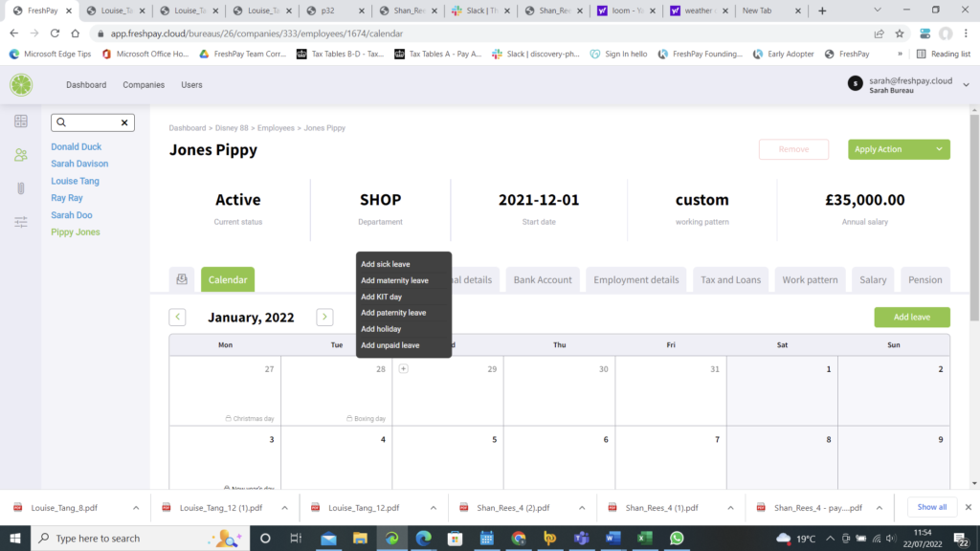Click the browser address bar URL
Image resolution: width=980 pixels, height=551 pixels.
click(x=256, y=33)
